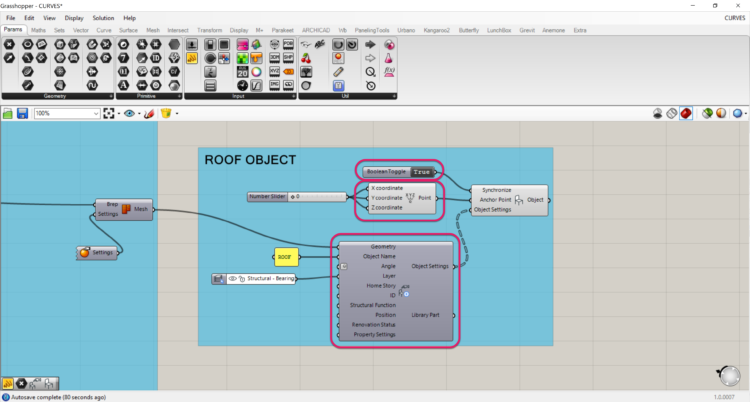The width and height of the screenshot is (750, 402).
Task: Toggle the no-preview disable icon
Action: click(x=672, y=114)
